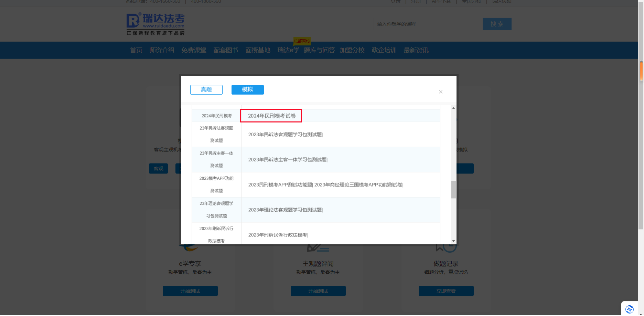Open 2023年商经理论三国模考APP功能测试卷
Screen dimensions: 644x316
tap(358, 185)
